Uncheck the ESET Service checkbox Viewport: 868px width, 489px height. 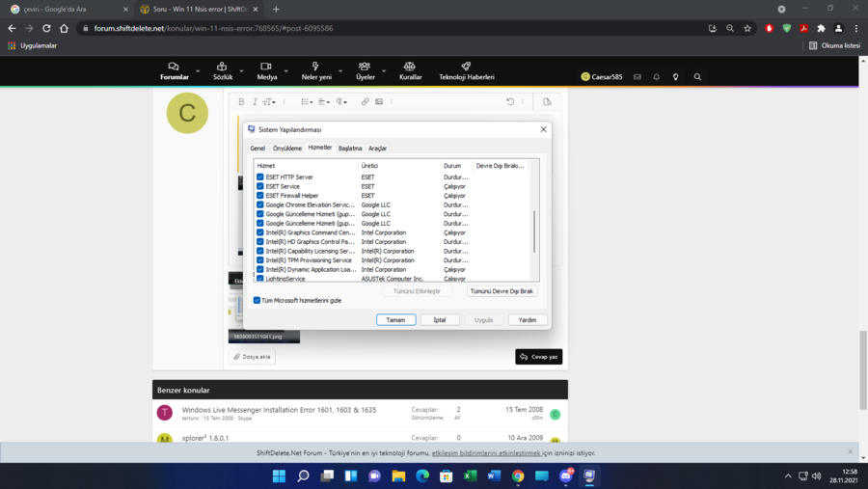pos(260,186)
